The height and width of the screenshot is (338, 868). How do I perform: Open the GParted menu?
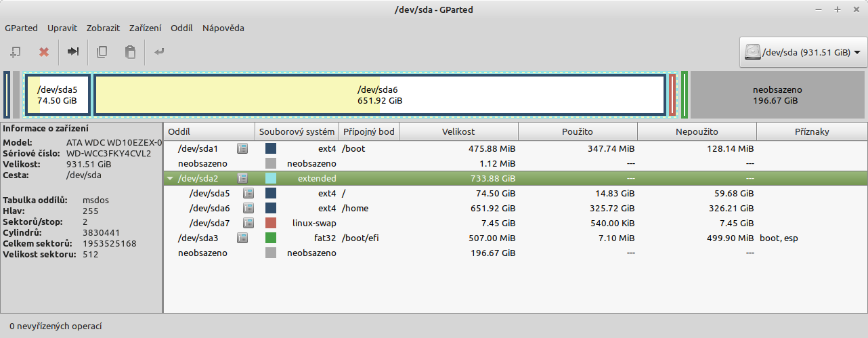tap(22, 28)
